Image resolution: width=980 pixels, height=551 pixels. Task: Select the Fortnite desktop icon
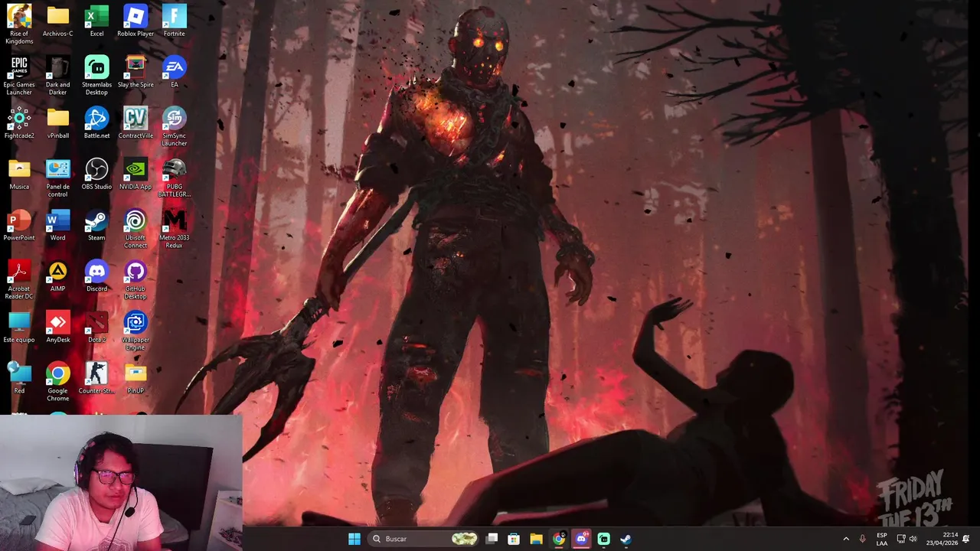[174, 21]
